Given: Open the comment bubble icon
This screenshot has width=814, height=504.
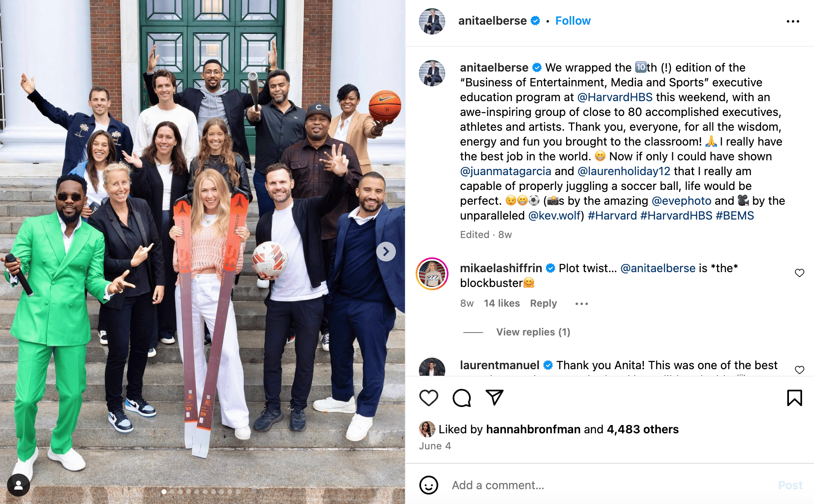Looking at the screenshot, I should (462, 398).
